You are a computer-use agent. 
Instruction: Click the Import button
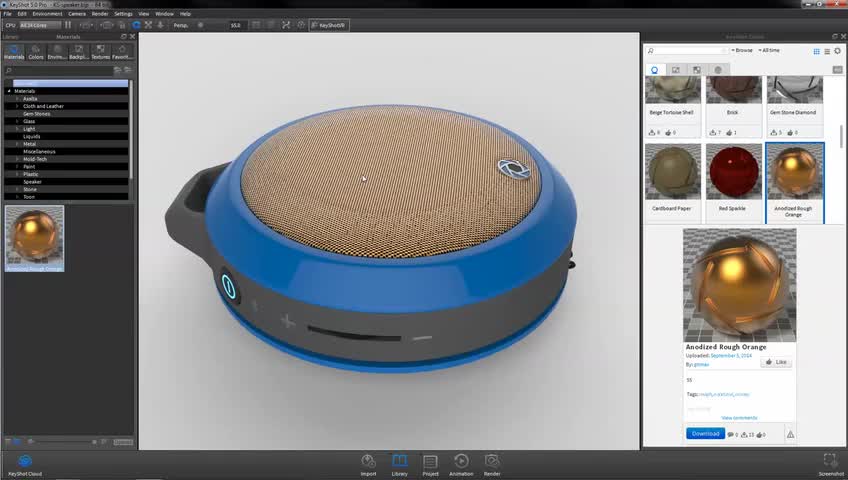368,465
